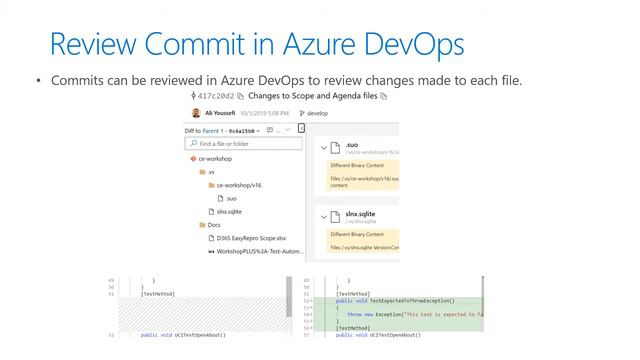The width and height of the screenshot is (640, 360).
Task: Open the .vs folder in tree
Action: pyautogui.click(x=211, y=172)
